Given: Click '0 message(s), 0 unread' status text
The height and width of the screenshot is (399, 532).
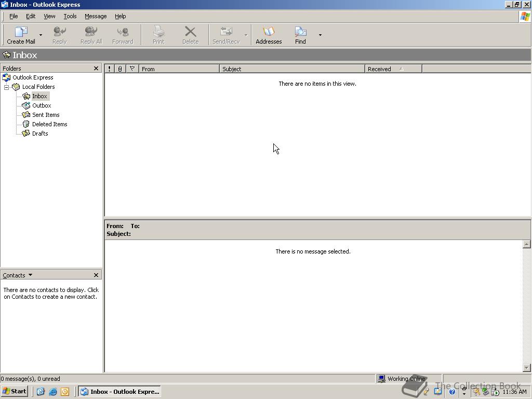Looking at the screenshot, I should coord(30,379).
